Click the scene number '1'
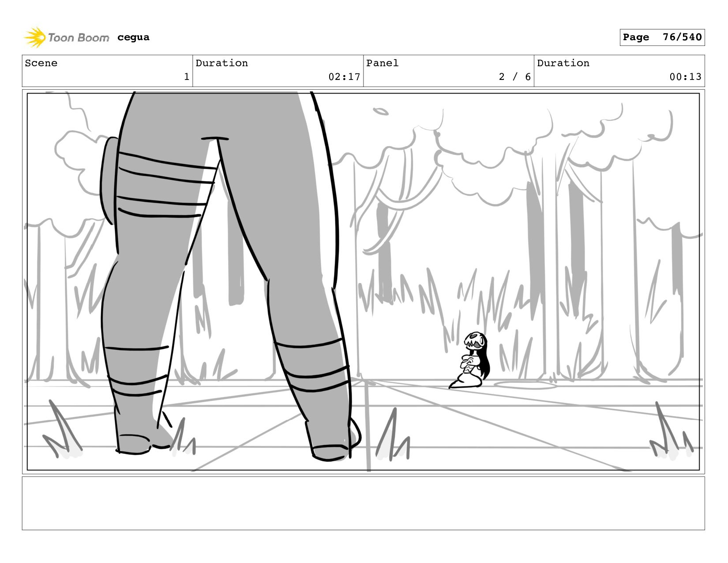 187,77
